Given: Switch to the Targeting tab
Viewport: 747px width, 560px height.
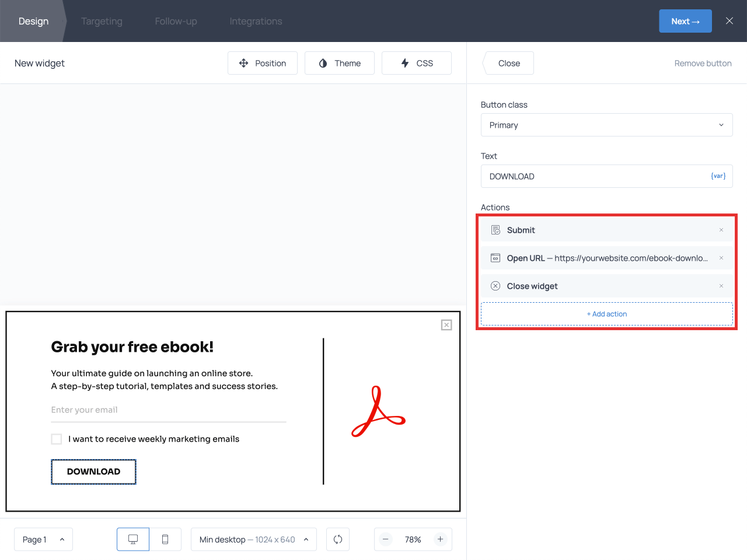Looking at the screenshot, I should (x=102, y=21).
